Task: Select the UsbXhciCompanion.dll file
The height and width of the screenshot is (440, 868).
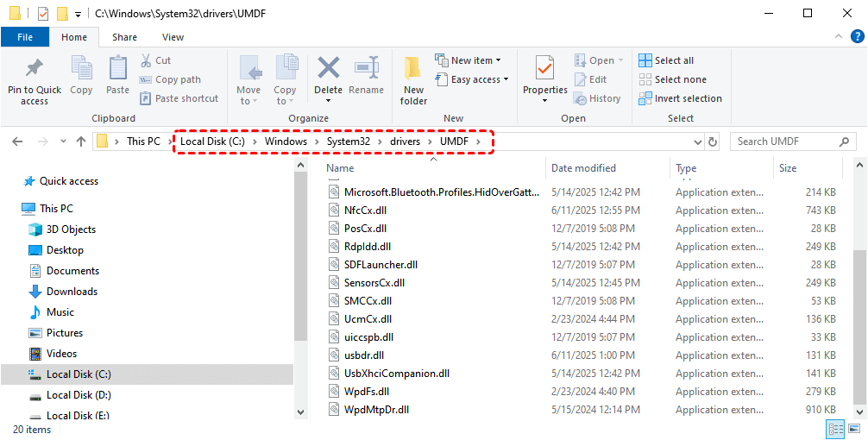Action: click(x=396, y=374)
